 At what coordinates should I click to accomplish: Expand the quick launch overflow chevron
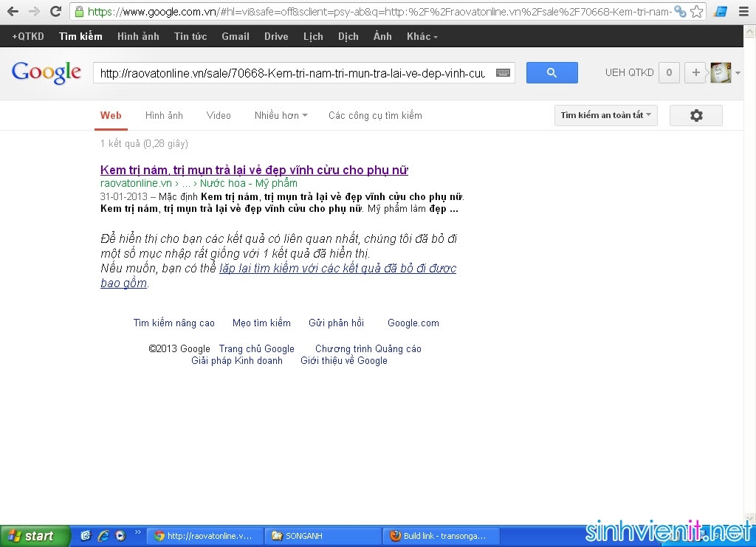[138, 532]
